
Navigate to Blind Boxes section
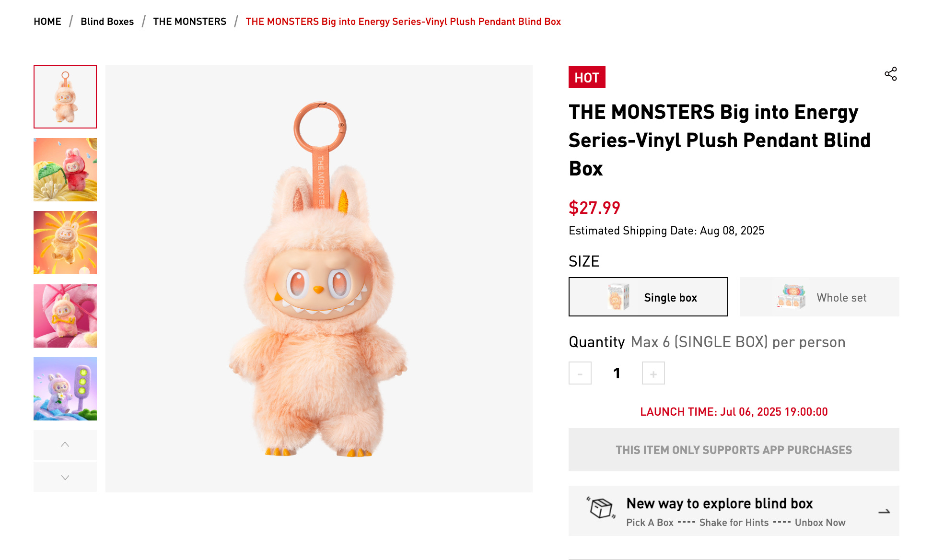[107, 21]
